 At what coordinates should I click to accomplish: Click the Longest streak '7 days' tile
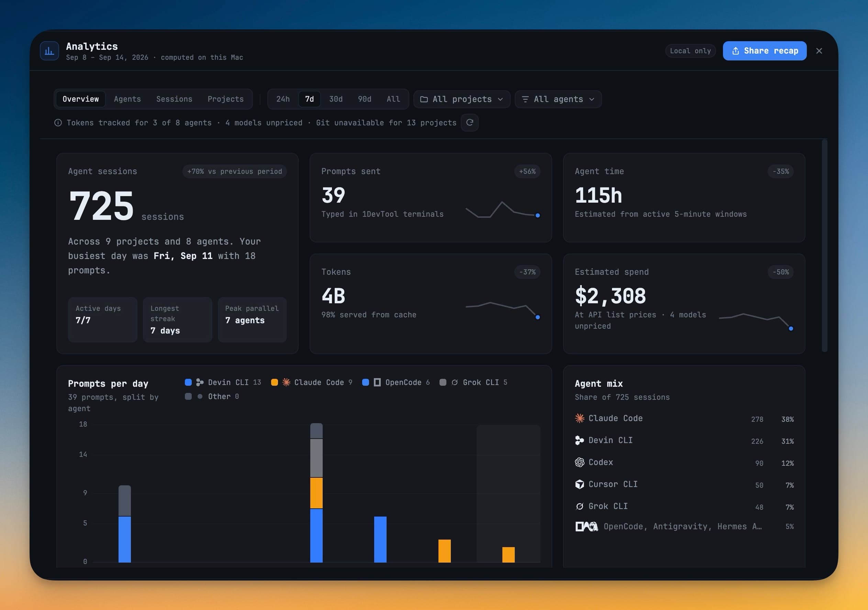(x=177, y=320)
